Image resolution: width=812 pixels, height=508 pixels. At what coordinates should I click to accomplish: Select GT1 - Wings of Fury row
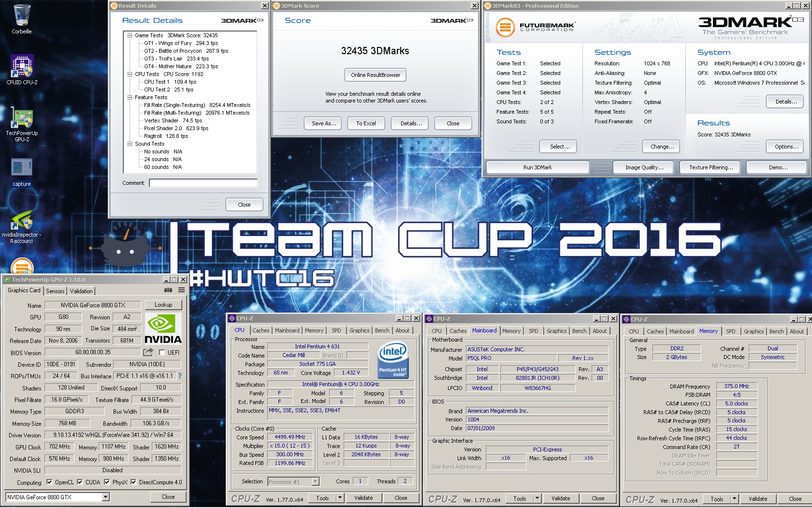181,43
